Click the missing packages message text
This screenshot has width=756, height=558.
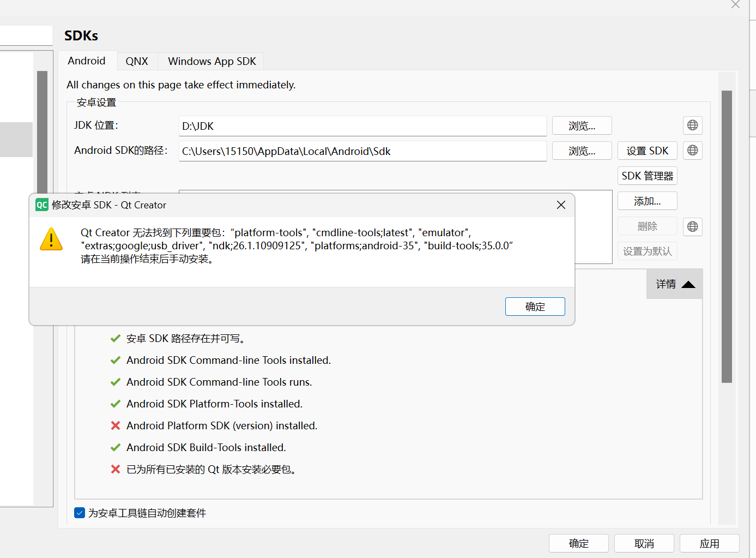tap(297, 245)
